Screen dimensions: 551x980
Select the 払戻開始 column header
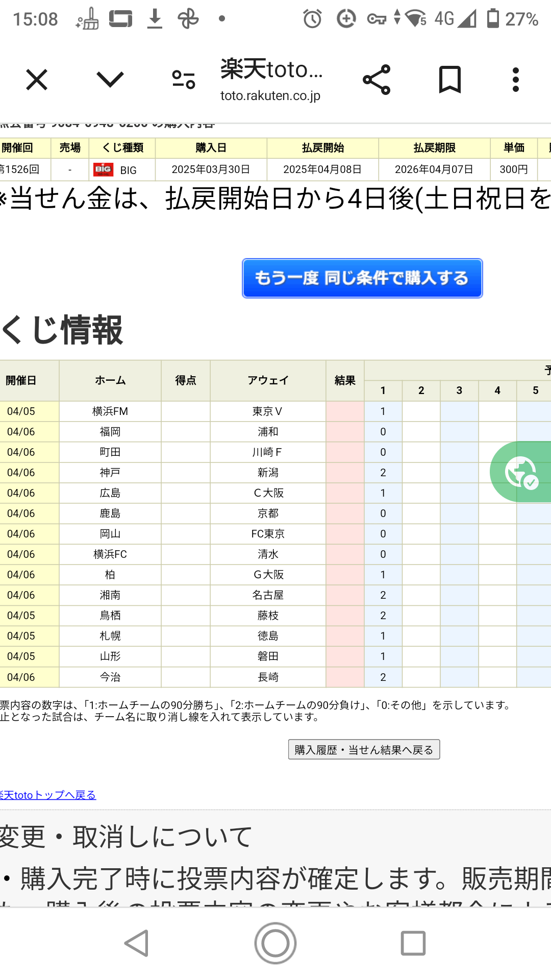(323, 148)
